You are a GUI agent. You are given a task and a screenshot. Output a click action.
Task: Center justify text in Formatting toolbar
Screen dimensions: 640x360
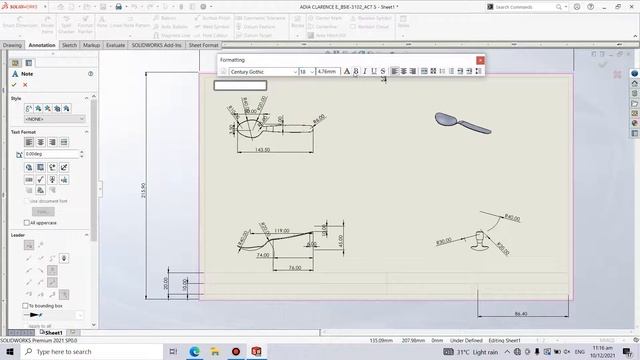(404, 71)
